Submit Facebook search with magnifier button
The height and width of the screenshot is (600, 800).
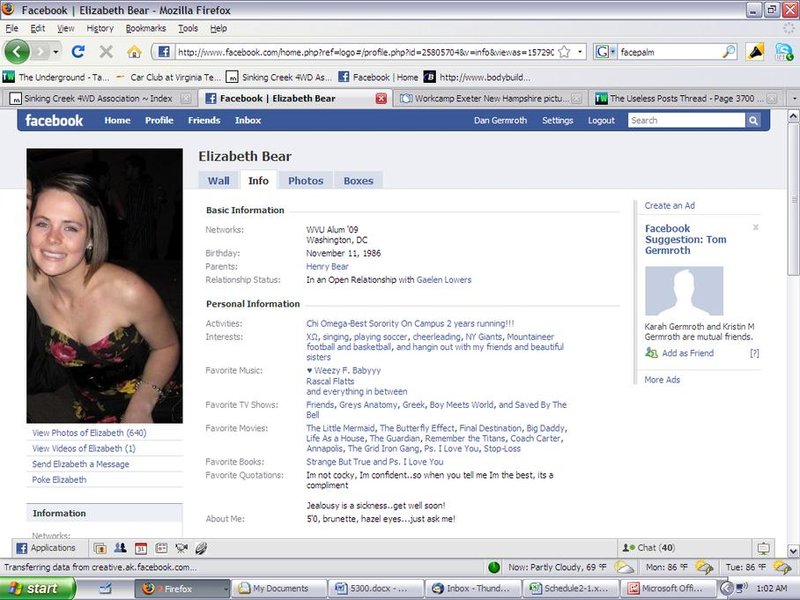coord(753,120)
